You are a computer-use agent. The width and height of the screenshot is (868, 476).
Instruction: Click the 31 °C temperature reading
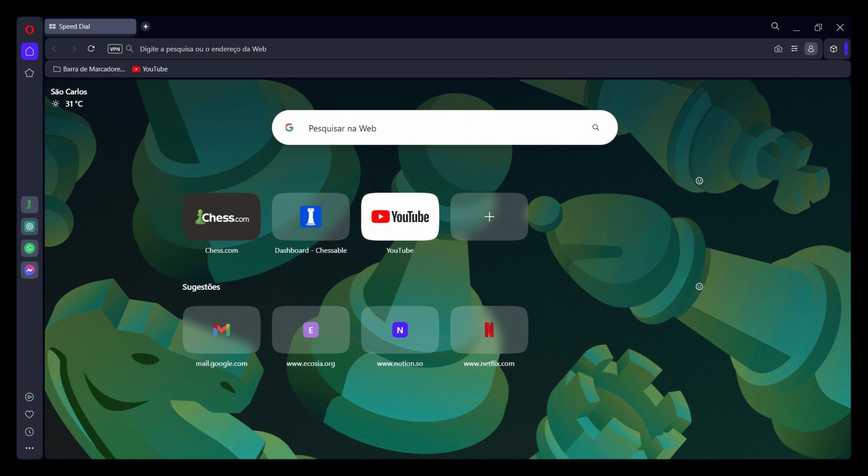(74, 104)
